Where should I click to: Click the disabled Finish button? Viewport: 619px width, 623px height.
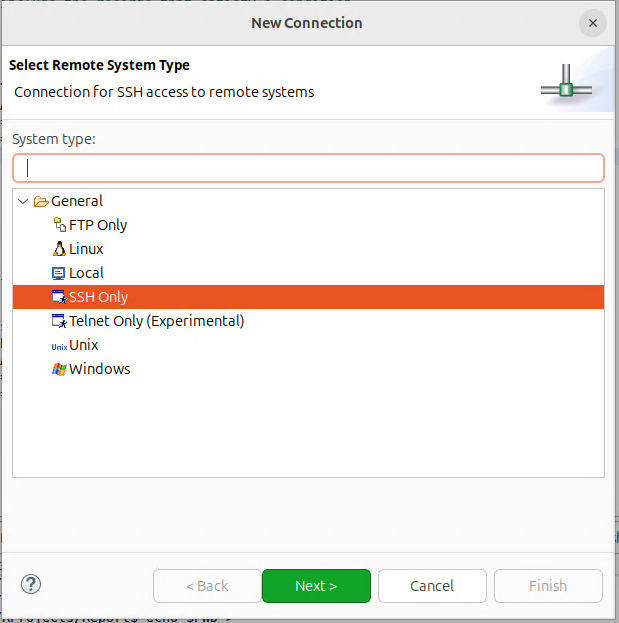click(x=548, y=586)
